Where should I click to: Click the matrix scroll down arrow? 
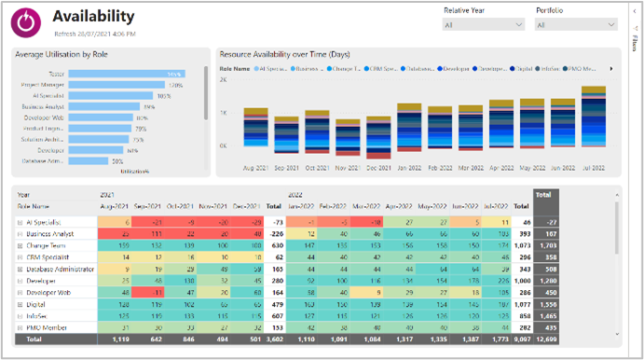[x=617, y=335]
